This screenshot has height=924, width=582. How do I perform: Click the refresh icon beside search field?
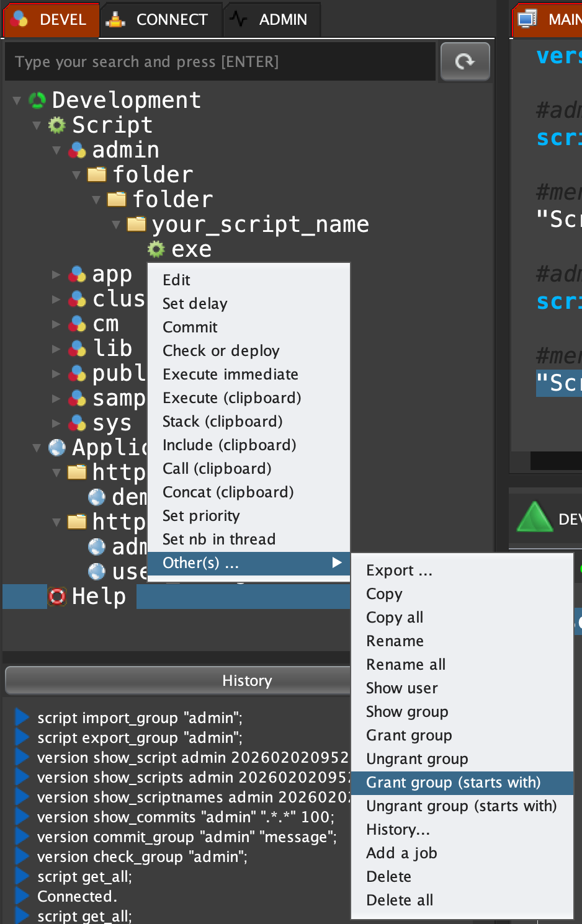[x=465, y=61]
